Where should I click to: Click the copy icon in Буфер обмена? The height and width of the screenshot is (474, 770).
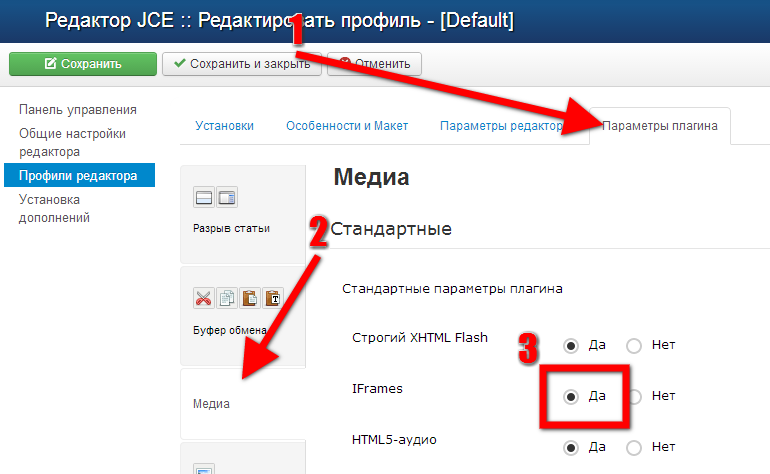coord(227,298)
